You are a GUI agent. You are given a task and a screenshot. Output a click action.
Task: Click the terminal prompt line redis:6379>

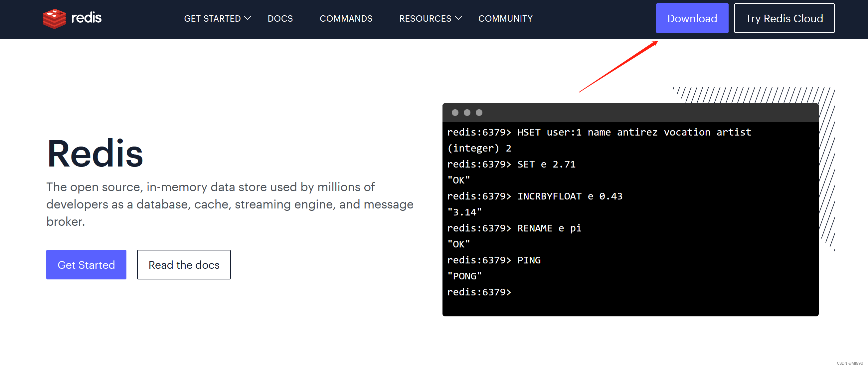(479, 292)
